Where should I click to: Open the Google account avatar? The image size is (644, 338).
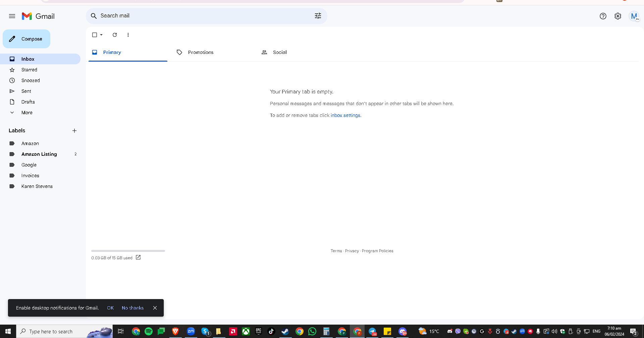pos(634,16)
